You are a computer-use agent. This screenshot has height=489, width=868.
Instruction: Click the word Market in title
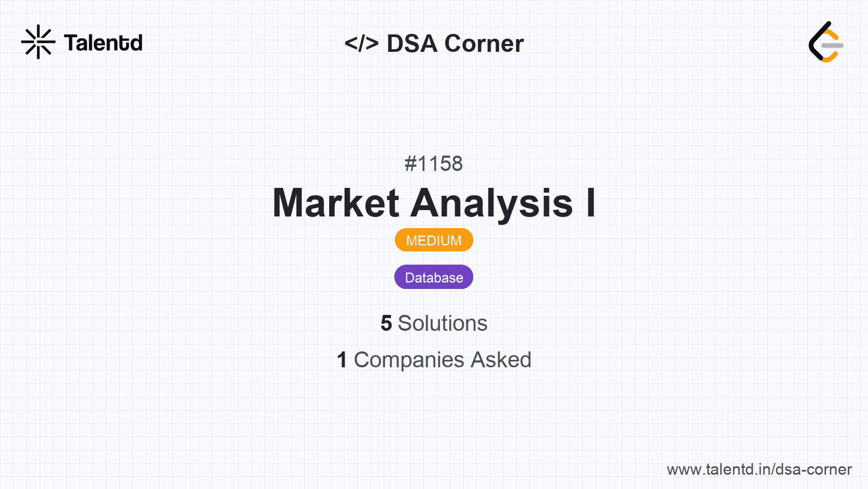coord(336,203)
